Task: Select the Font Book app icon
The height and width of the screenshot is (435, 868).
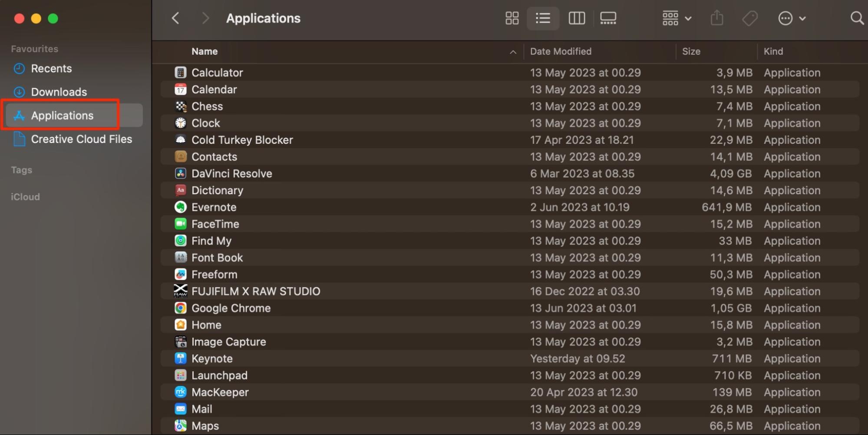Action: [181, 258]
